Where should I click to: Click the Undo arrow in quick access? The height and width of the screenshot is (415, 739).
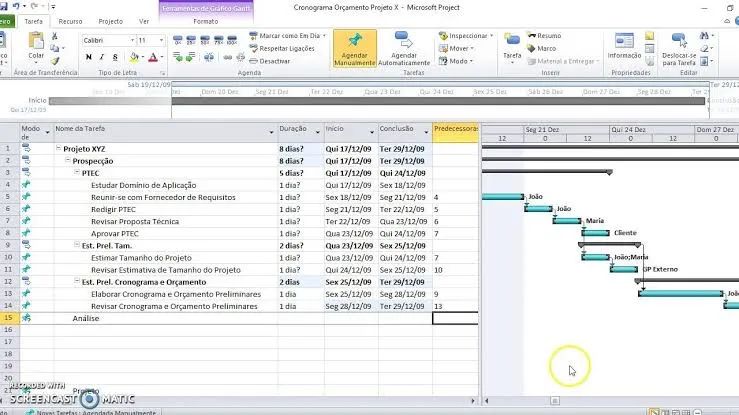tap(16, 6)
